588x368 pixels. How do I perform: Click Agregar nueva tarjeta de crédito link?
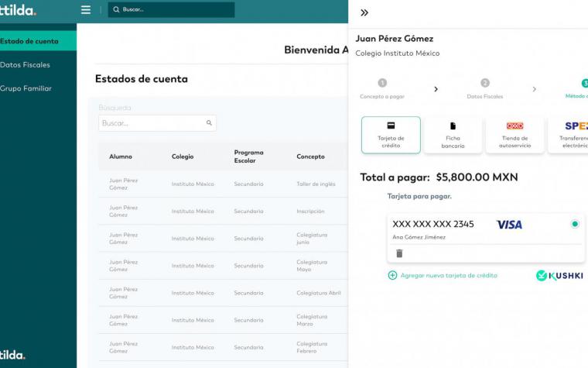point(449,275)
